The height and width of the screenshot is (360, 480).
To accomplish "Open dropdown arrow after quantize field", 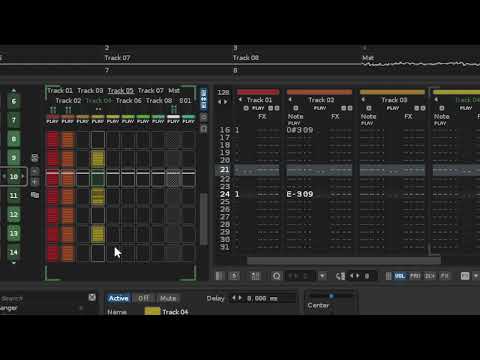I will [322, 276].
